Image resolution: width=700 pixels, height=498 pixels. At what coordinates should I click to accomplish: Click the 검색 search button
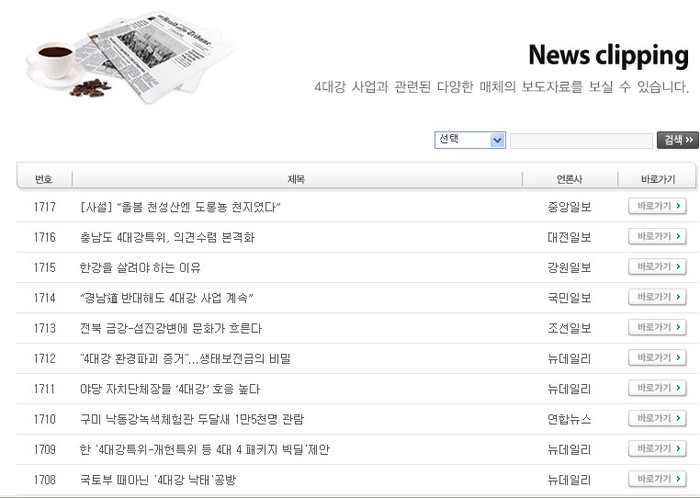click(x=678, y=140)
